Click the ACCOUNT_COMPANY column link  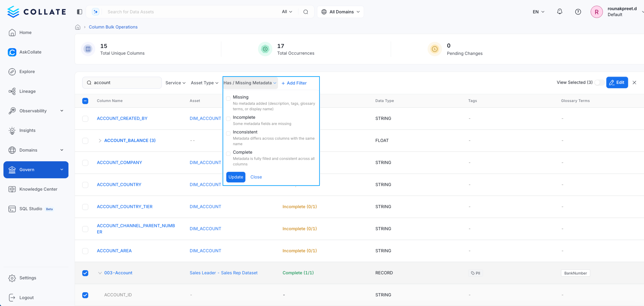pos(119,162)
